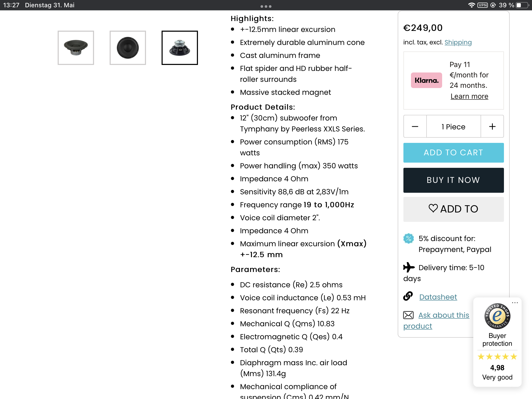Click the airplane delivery icon

click(409, 267)
